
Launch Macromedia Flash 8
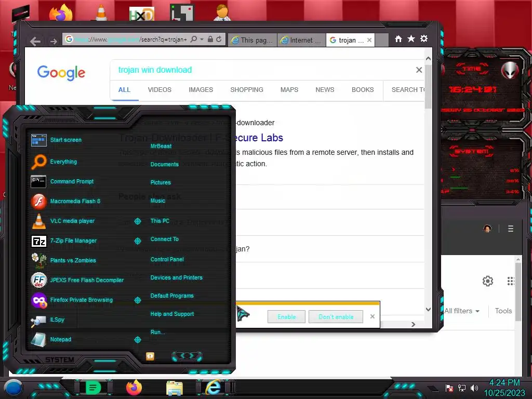coord(66,201)
